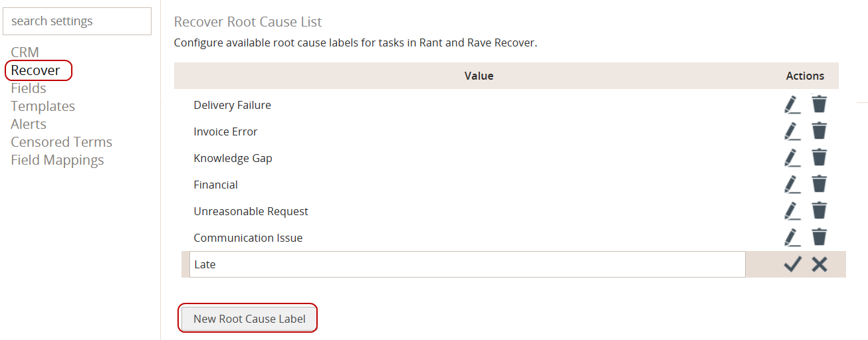Cancel the Late label entry
The width and height of the screenshot is (868, 340).
[x=819, y=264]
